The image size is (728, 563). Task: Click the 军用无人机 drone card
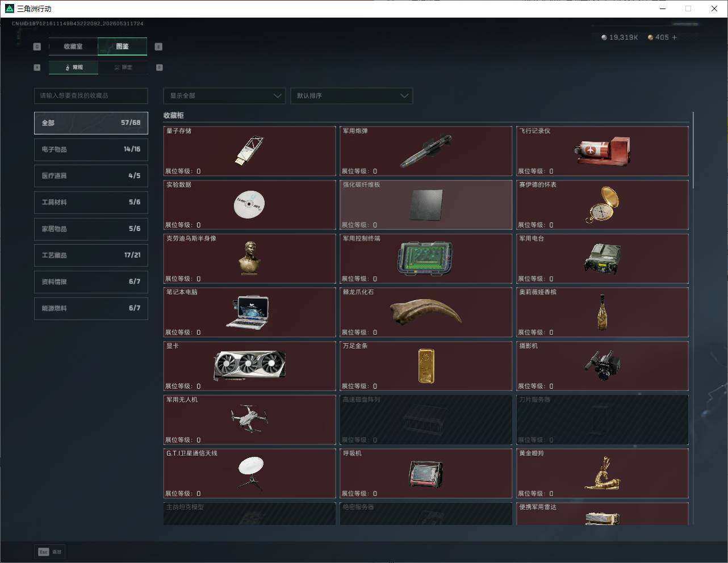click(250, 420)
